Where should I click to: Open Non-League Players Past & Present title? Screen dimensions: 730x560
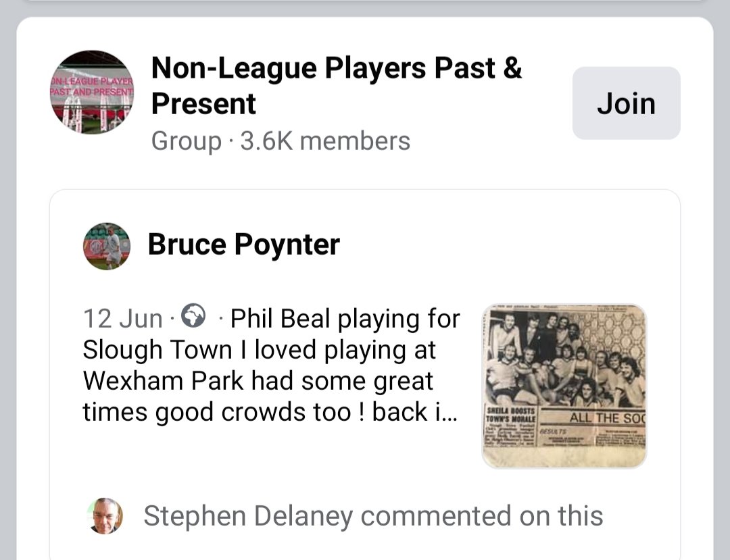pos(337,86)
